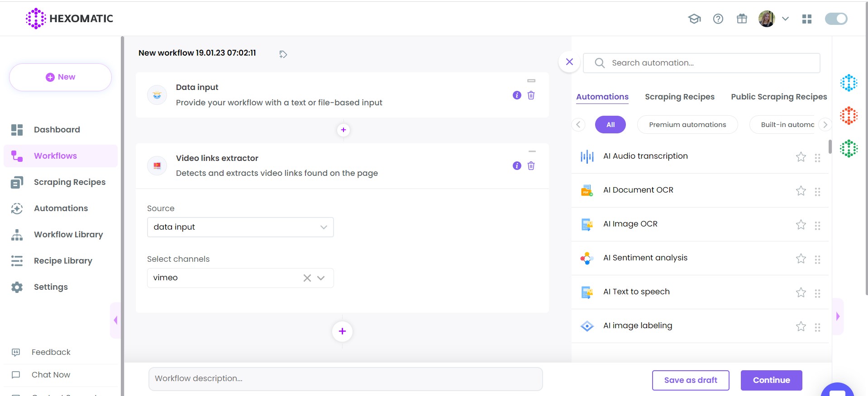Delete the Video links extractor step

point(531,166)
